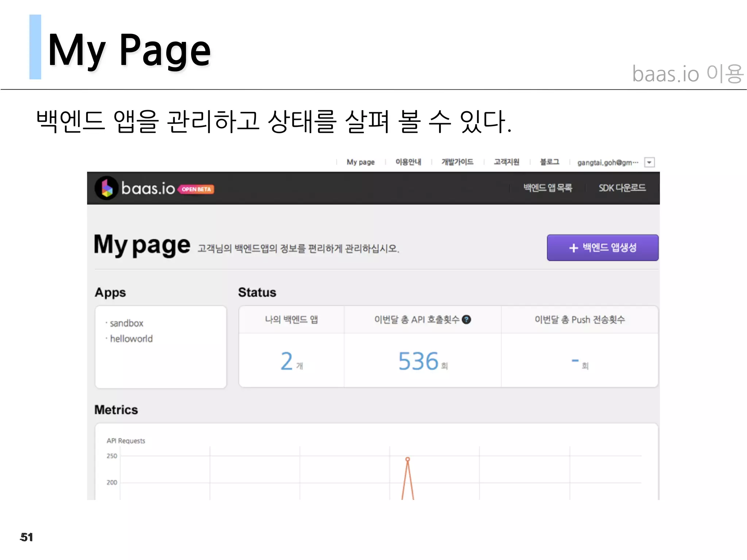Open the account dropdown arrow
This screenshot has height=560, width=747.
tap(649, 162)
